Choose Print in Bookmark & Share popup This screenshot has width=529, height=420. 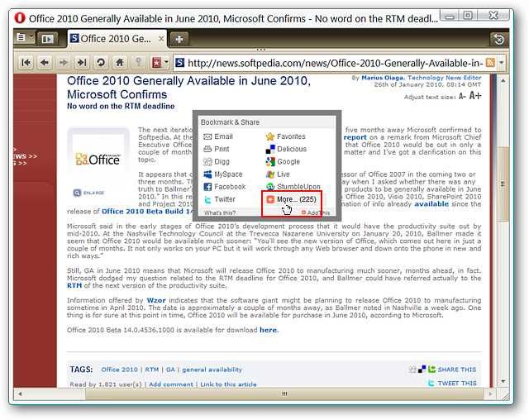pos(217,149)
